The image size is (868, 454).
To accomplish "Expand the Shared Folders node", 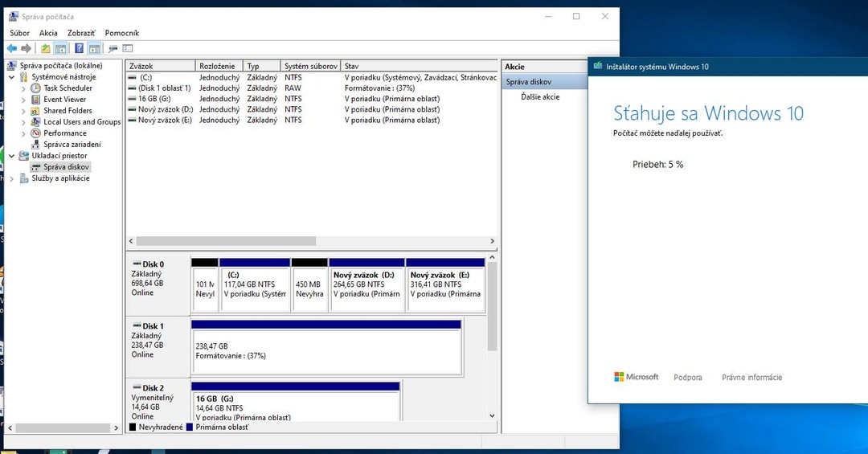I will [x=23, y=111].
